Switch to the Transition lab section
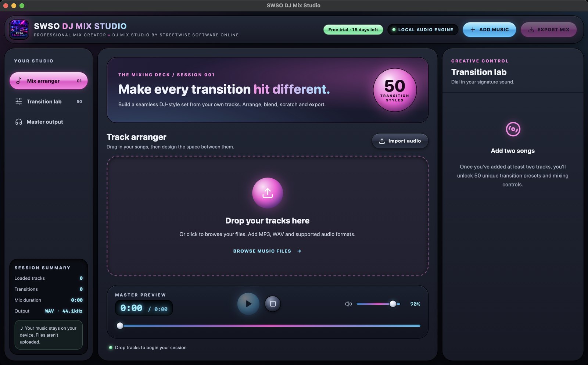Image resolution: width=588 pixels, height=365 pixels. [x=49, y=101]
